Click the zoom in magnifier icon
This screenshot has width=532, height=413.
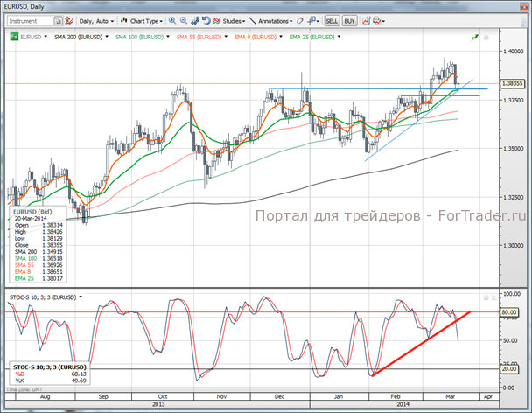point(172,20)
